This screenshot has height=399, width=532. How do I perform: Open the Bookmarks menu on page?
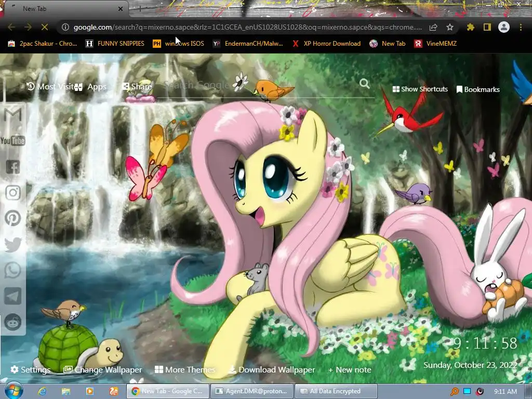coord(478,89)
